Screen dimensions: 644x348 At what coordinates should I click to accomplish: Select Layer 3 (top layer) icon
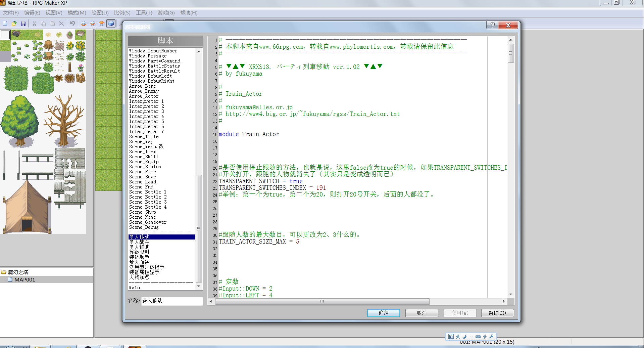tap(102, 24)
